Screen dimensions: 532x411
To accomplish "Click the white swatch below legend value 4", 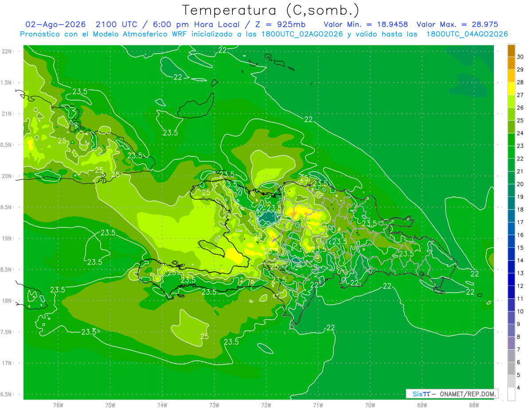I will (x=511, y=394).
